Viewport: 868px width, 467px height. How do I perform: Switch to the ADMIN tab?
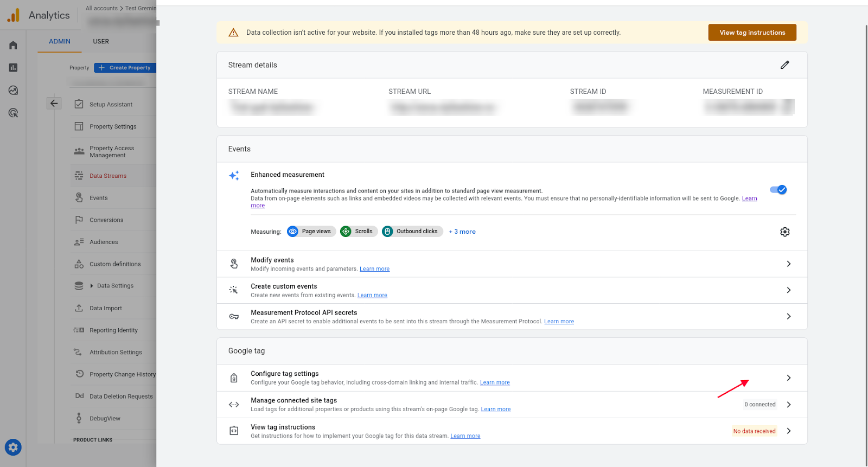click(60, 41)
